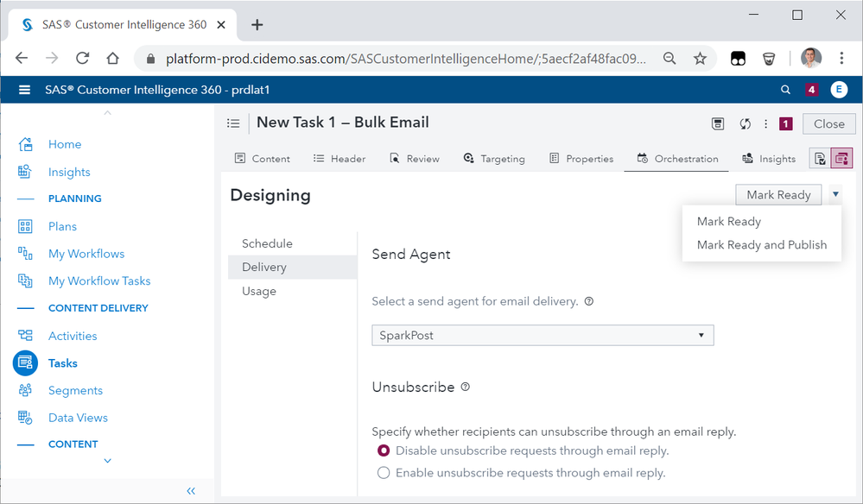Click the Close button

click(828, 123)
